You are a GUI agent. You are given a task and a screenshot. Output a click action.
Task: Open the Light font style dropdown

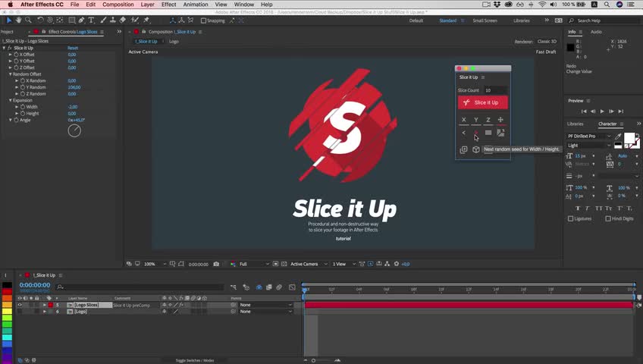pyautogui.click(x=589, y=146)
